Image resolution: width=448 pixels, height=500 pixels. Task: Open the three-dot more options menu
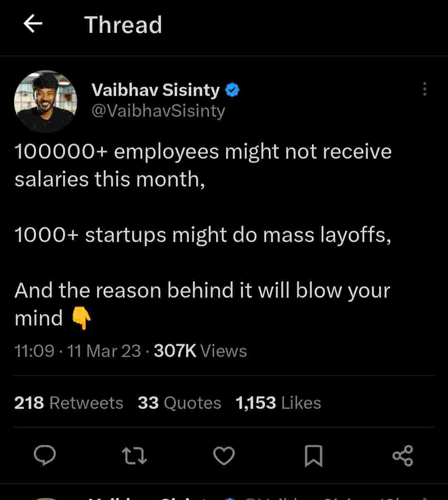tap(424, 89)
